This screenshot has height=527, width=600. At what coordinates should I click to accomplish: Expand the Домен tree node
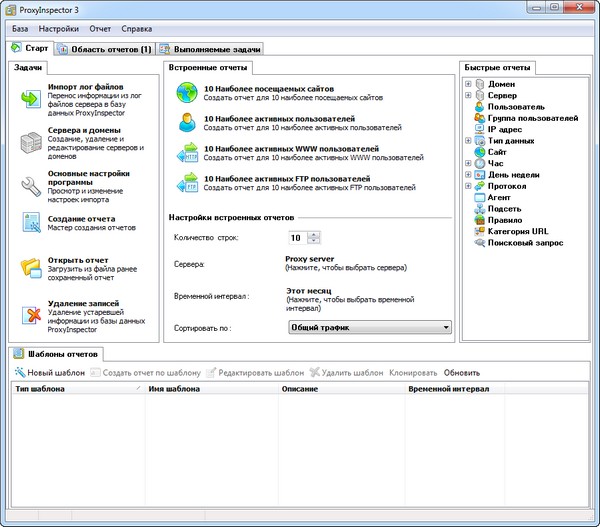tap(468, 85)
